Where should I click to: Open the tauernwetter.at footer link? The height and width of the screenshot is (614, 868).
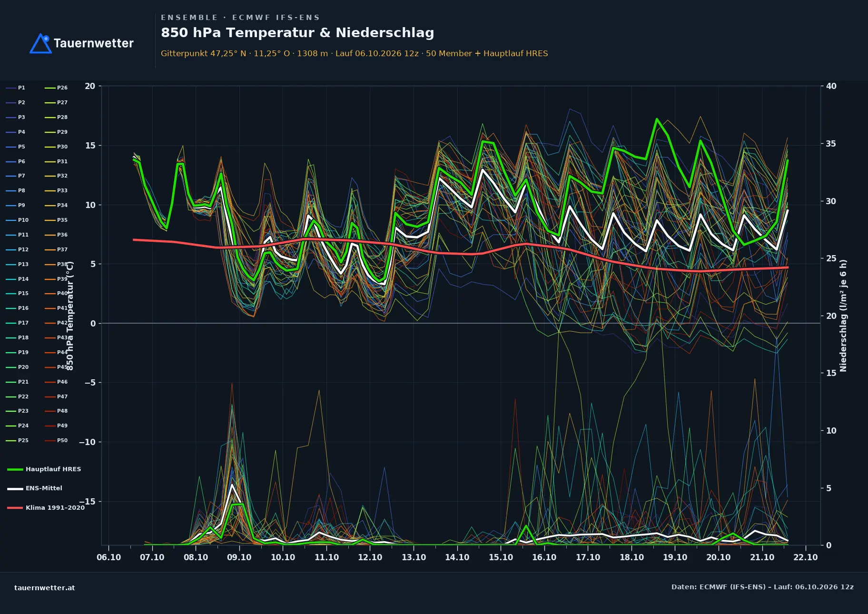45,588
